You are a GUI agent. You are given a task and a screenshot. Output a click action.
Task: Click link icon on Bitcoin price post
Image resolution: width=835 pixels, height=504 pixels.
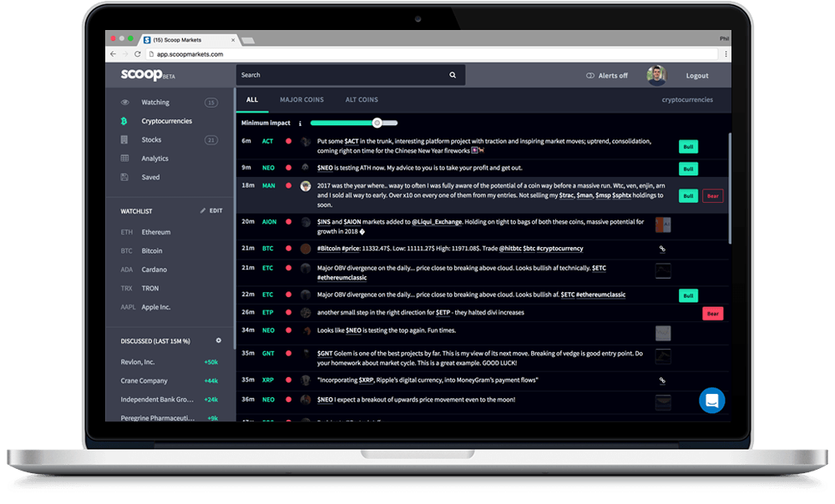click(x=662, y=249)
